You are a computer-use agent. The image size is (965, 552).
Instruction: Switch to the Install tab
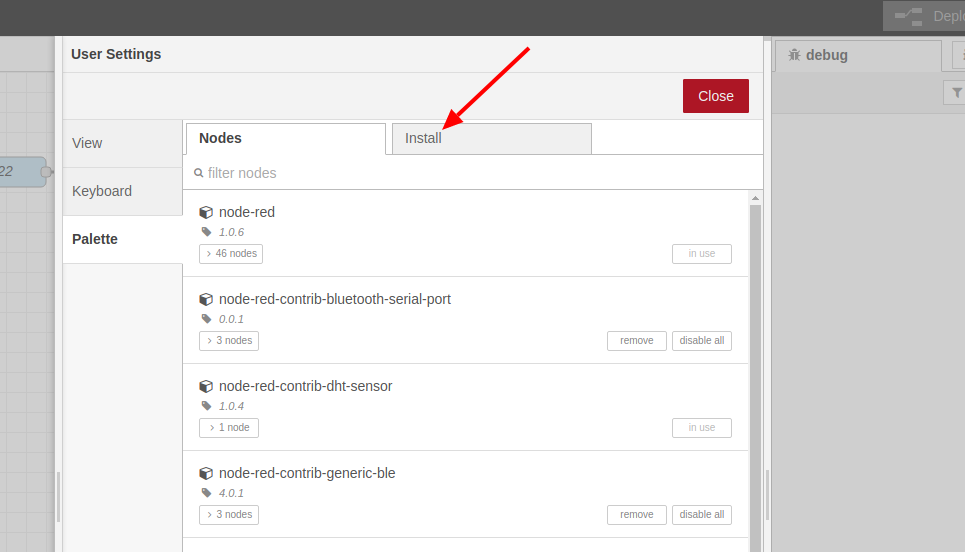492,138
